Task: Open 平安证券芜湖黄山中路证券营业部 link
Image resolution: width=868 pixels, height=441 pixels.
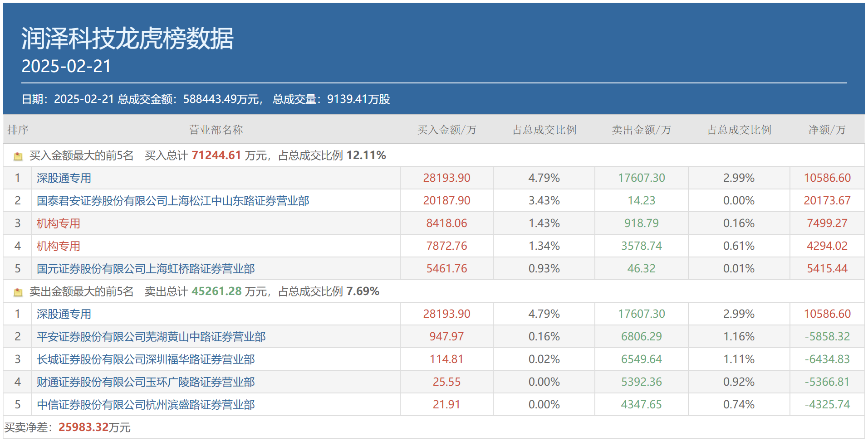Action: (151, 337)
